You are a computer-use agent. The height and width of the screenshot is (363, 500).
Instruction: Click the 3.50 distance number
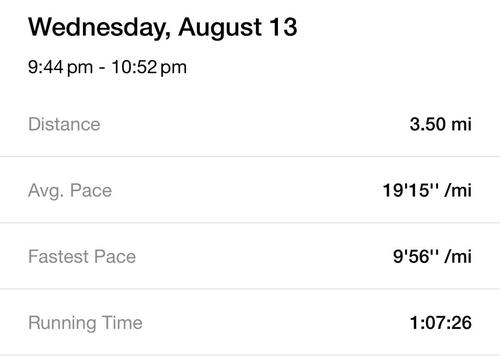(x=427, y=124)
